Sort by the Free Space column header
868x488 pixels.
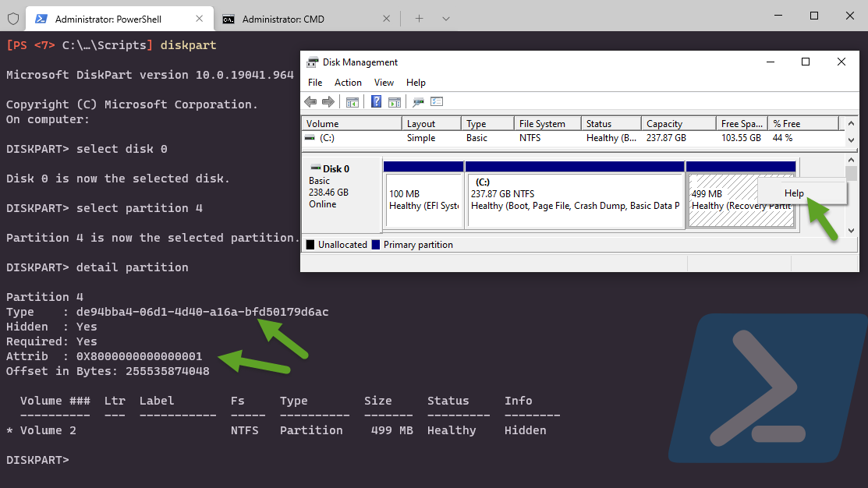point(742,123)
